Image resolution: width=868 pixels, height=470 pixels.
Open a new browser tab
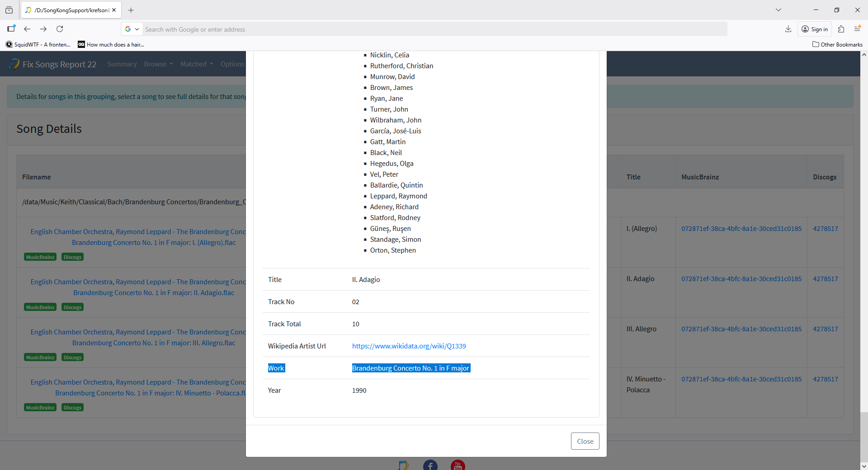[131, 10]
